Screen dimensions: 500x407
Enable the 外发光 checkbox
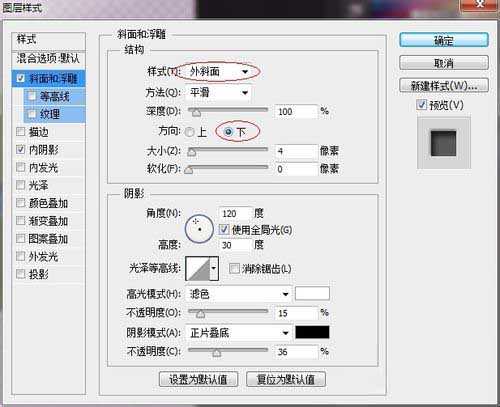coord(21,256)
